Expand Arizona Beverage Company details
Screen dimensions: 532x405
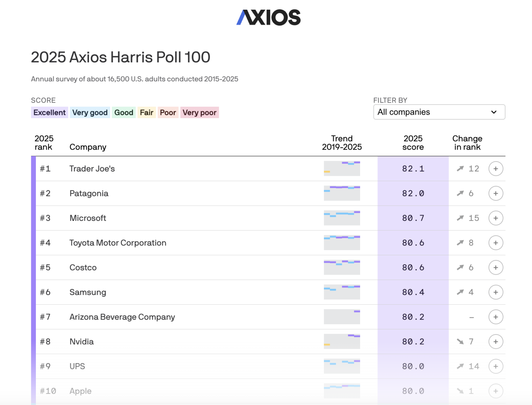pyautogui.click(x=495, y=317)
